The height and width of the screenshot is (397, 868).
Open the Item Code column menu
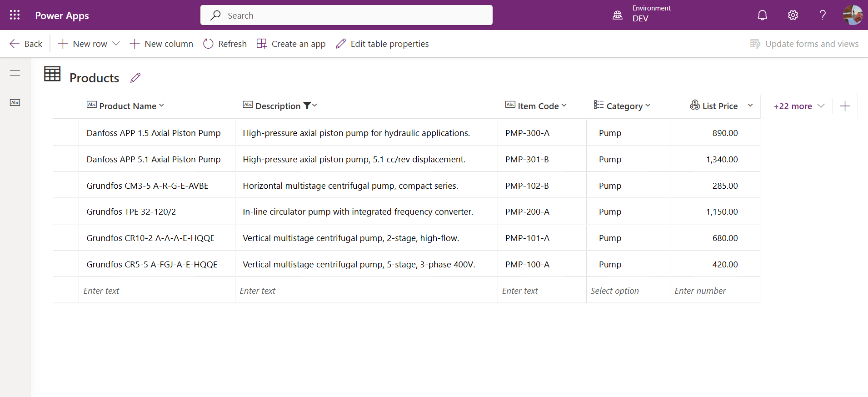pyautogui.click(x=564, y=106)
